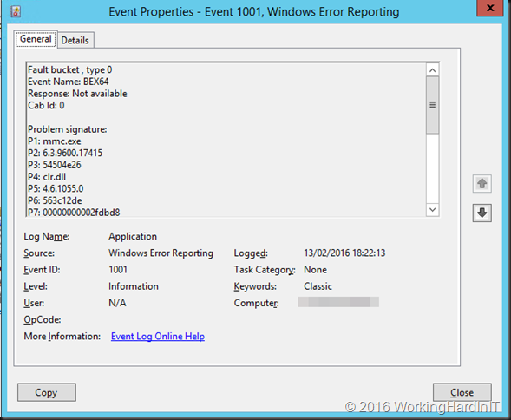Click the blurred Computer name value
The image size is (511, 420).
pos(338,302)
